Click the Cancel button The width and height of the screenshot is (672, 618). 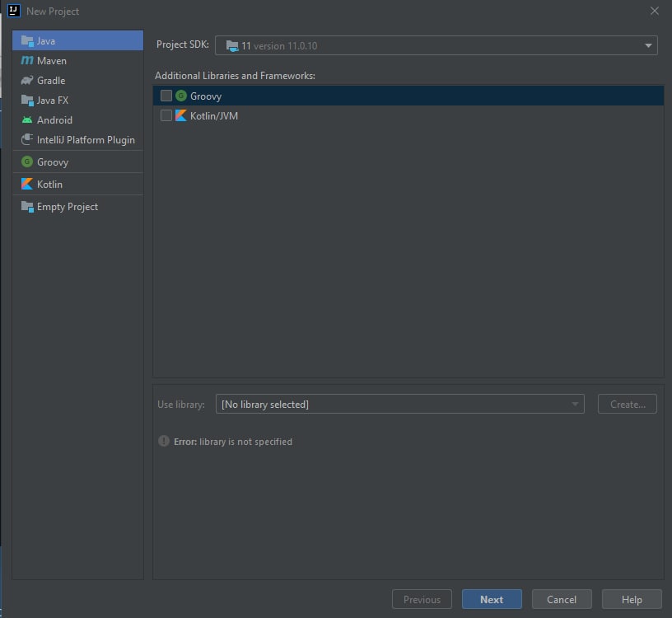coord(562,599)
